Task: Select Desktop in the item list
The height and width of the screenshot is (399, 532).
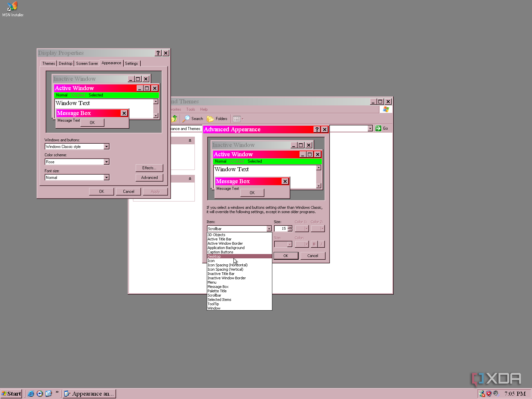Action: point(239,256)
